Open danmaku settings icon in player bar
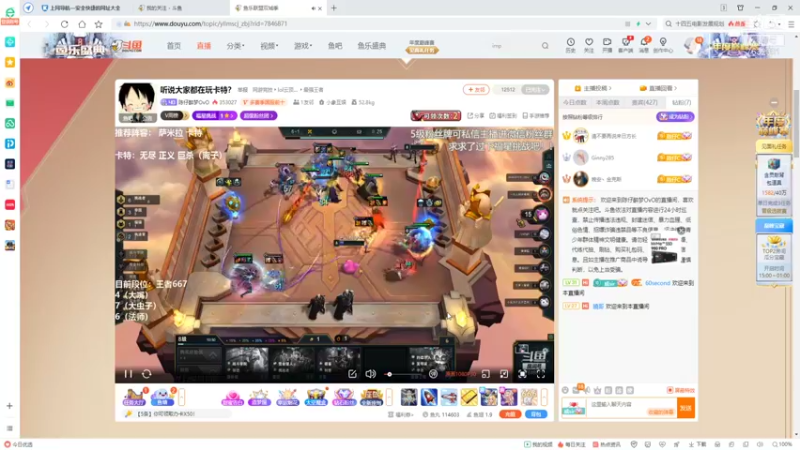 352,374
